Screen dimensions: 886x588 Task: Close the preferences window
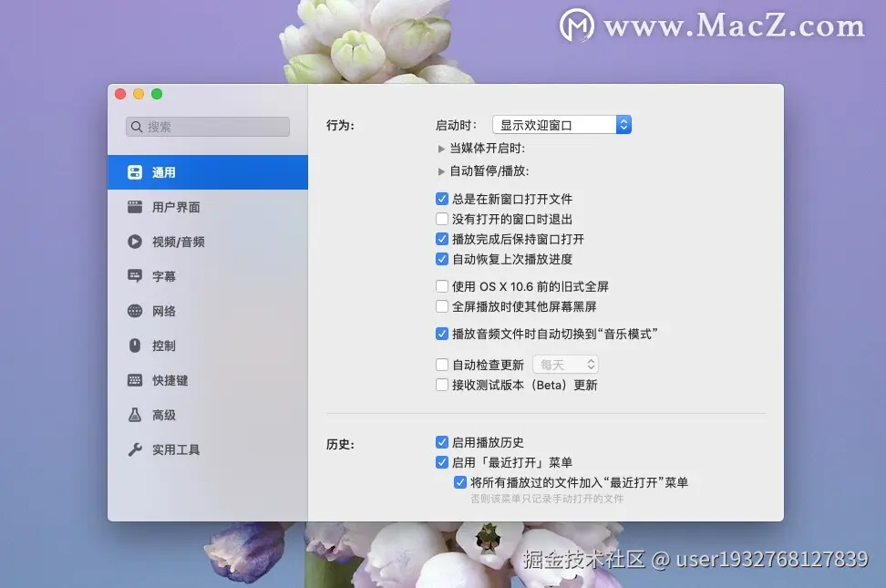tap(120, 94)
